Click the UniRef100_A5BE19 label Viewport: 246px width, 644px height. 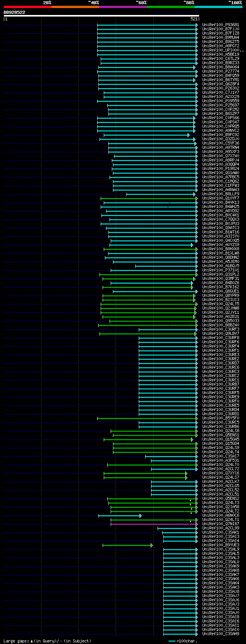point(221,55)
